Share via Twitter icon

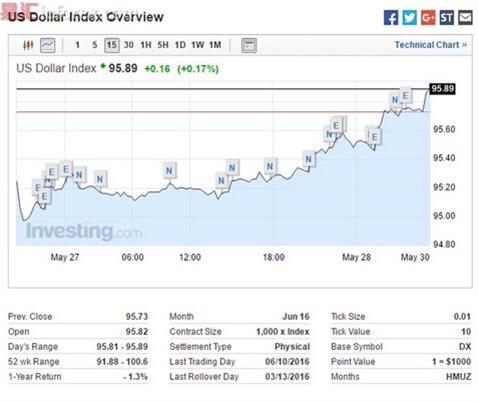(409, 17)
